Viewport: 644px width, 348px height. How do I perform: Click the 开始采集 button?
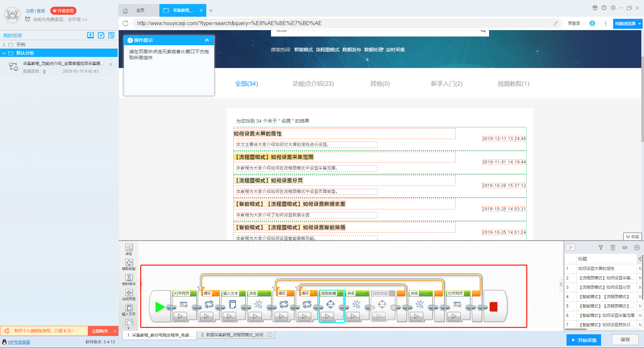[584, 340]
